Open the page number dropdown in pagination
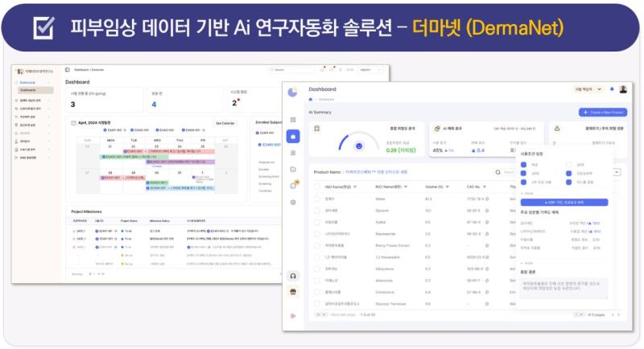The height and width of the screenshot is (349, 644). coord(579,314)
